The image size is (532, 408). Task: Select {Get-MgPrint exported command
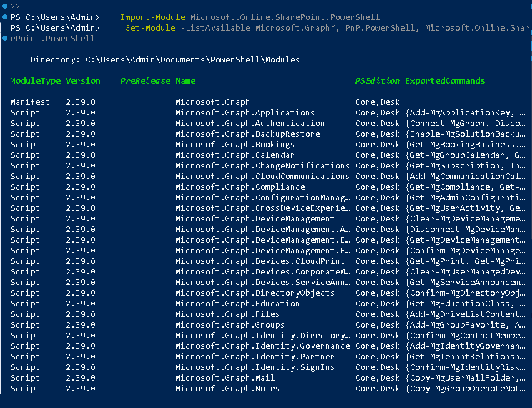[437, 261]
